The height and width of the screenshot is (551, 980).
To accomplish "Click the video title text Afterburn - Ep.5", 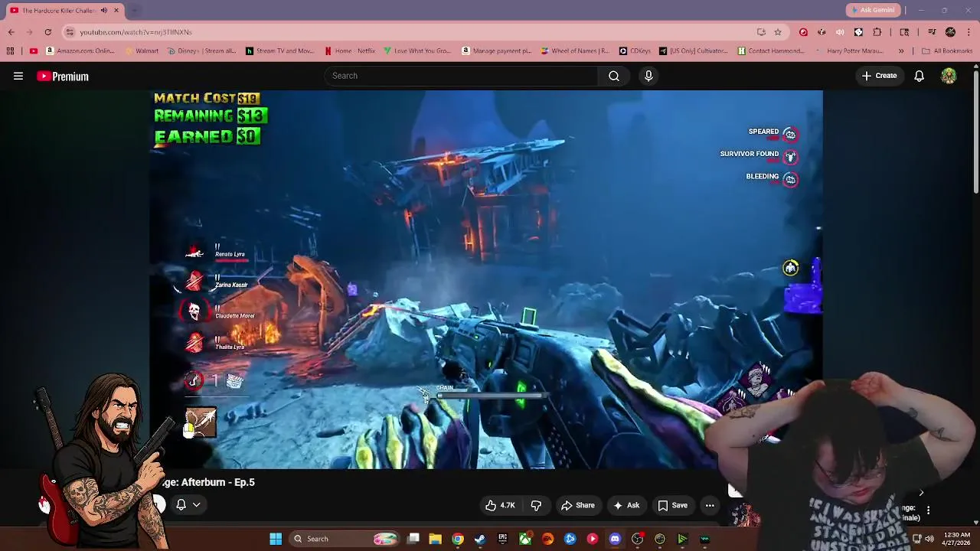I will click(218, 482).
